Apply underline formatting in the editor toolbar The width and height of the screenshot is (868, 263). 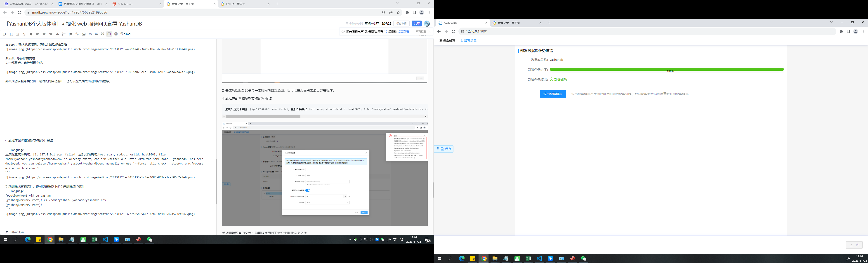18,34
